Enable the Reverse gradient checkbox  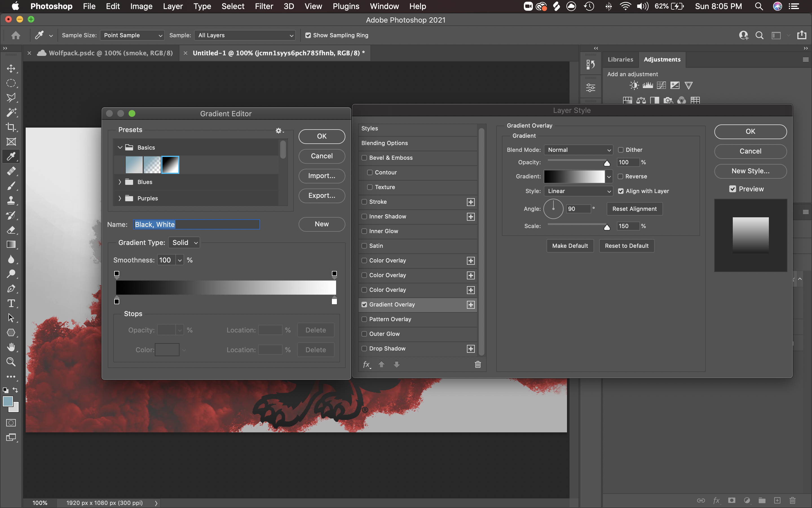[x=621, y=176]
